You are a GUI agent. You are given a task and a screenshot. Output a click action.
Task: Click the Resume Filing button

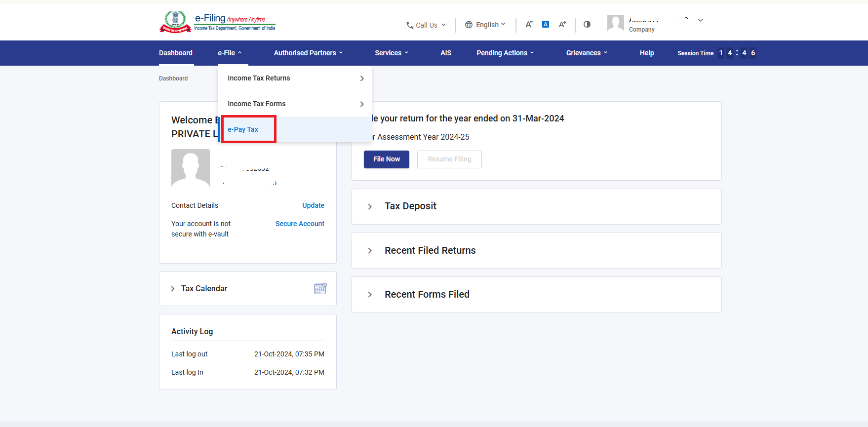click(x=449, y=159)
